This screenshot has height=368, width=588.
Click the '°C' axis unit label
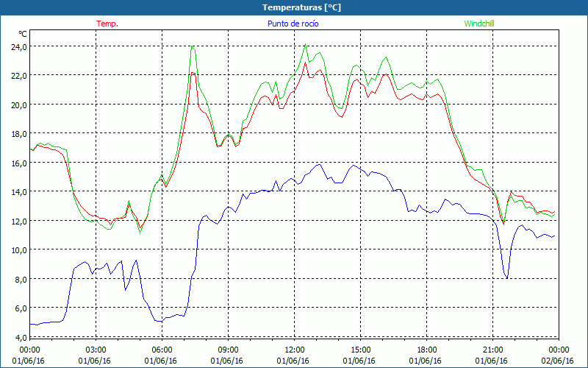point(23,34)
